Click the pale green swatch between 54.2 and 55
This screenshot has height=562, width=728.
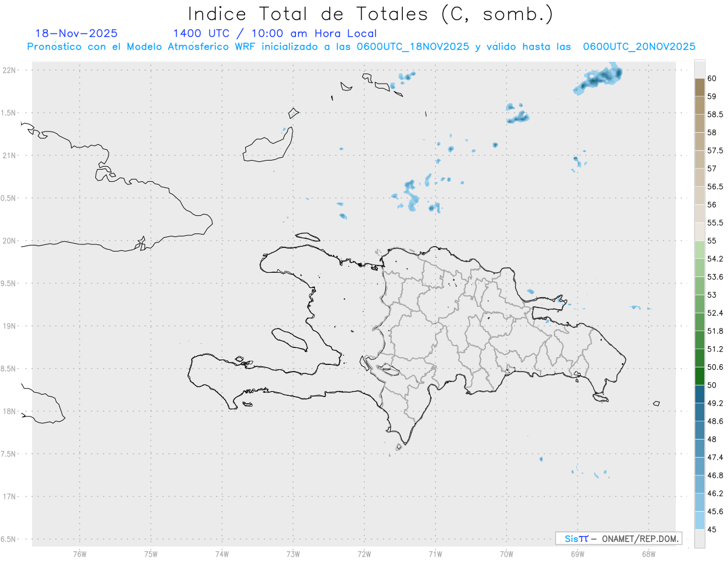[699, 250]
